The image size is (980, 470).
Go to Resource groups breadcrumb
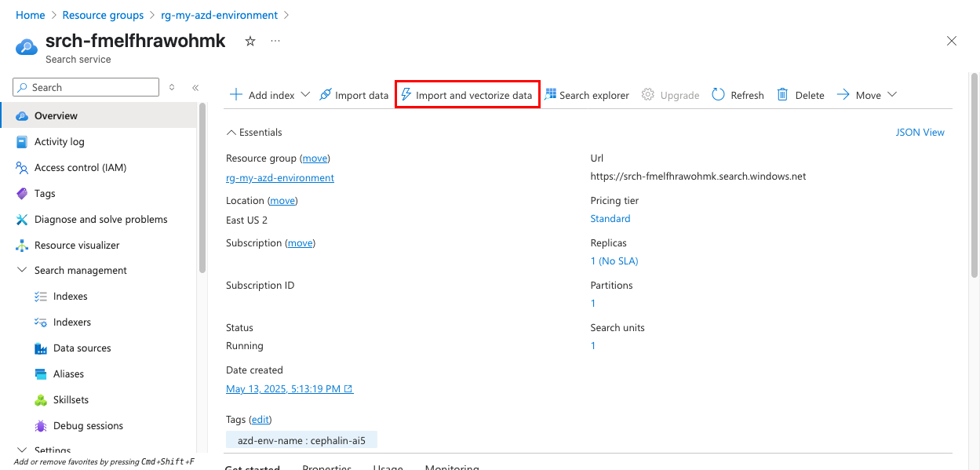103,15
